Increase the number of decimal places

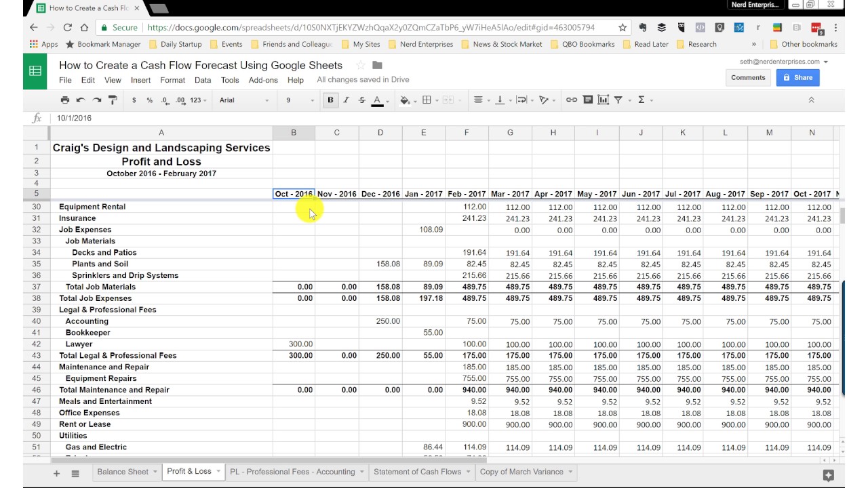coord(180,100)
